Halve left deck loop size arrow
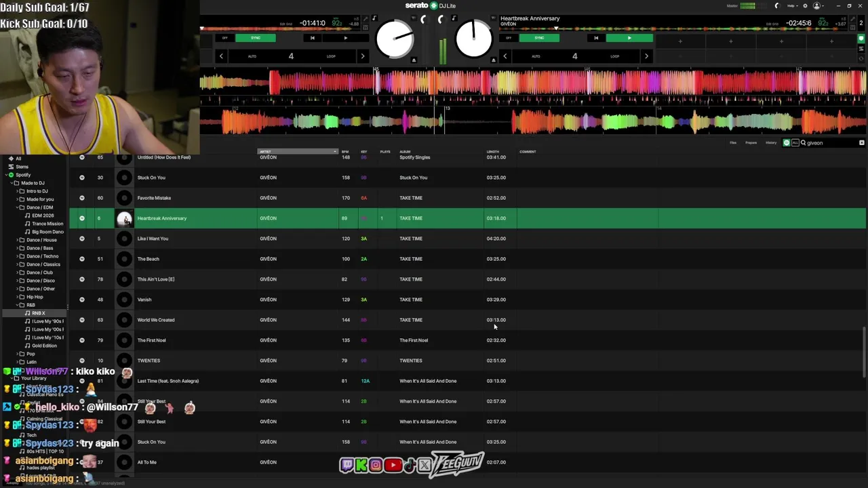Screen dimensions: 868x488 [221, 56]
